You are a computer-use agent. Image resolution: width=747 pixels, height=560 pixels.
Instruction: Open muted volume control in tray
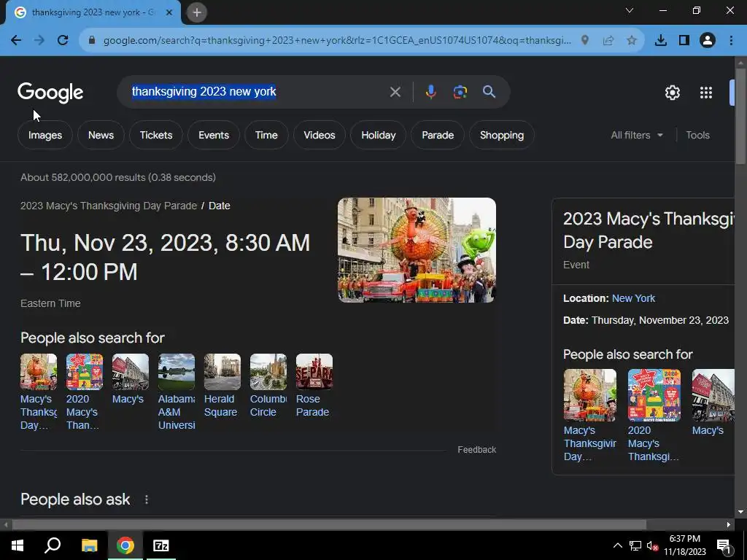(652, 545)
